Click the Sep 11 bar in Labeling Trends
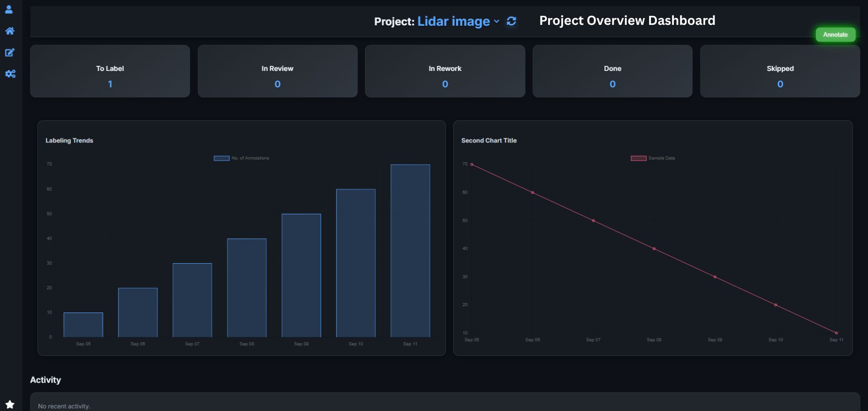Image resolution: width=868 pixels, height=411 pixels. pyautogui.click(x=410, y=251)
